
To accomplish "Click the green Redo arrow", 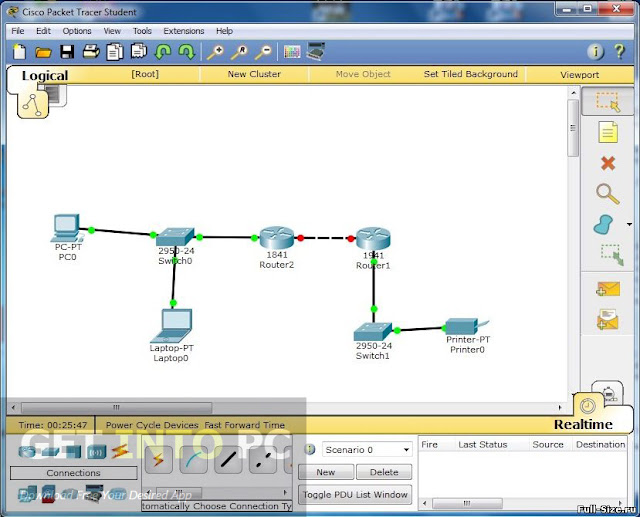I will 187,52.
